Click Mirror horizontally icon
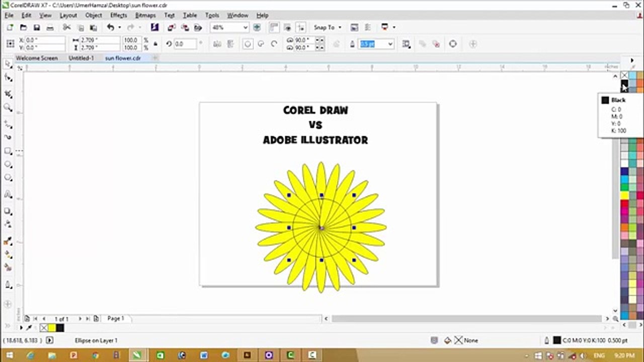The width and height of the screenshot is (644, 362). click(217, 44)
